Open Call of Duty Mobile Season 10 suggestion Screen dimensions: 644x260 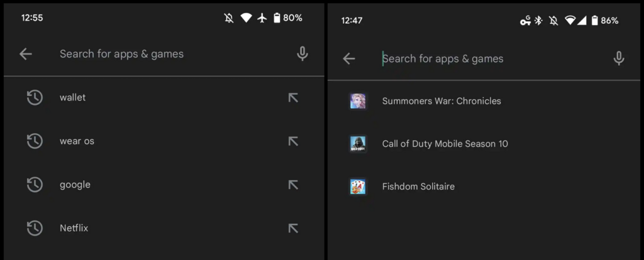click(x=484, y=144)
